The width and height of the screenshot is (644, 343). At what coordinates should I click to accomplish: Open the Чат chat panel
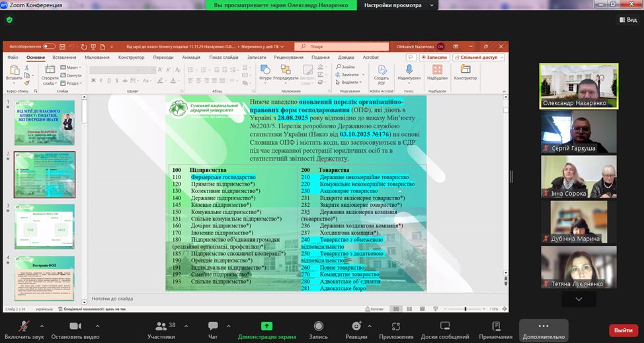(213, 326)
